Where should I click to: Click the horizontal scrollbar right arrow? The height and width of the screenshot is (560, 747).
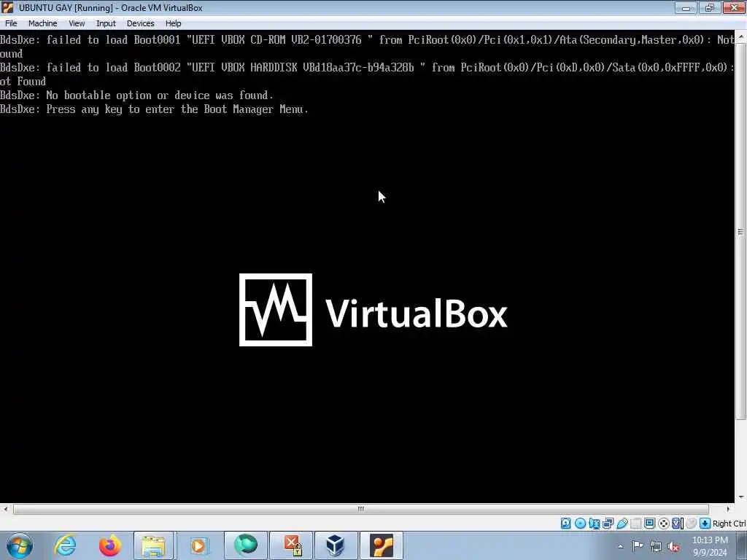click(x=728, y=509)
